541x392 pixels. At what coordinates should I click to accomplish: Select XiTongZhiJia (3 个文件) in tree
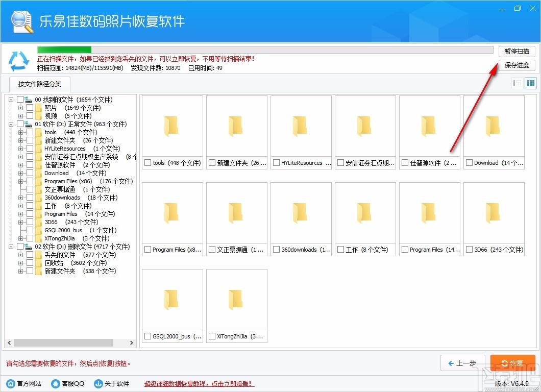[x=77, y=238]
